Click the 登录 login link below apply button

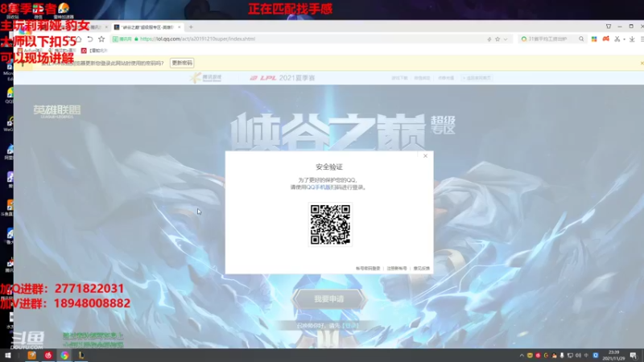pyautogui.click(x=351, y=326)
